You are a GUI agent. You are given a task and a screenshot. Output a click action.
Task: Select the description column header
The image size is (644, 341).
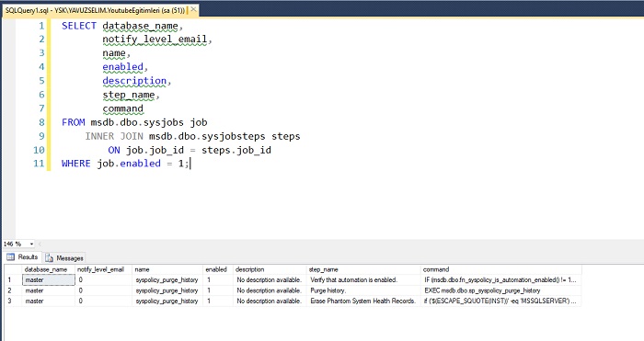coord(270,269)
